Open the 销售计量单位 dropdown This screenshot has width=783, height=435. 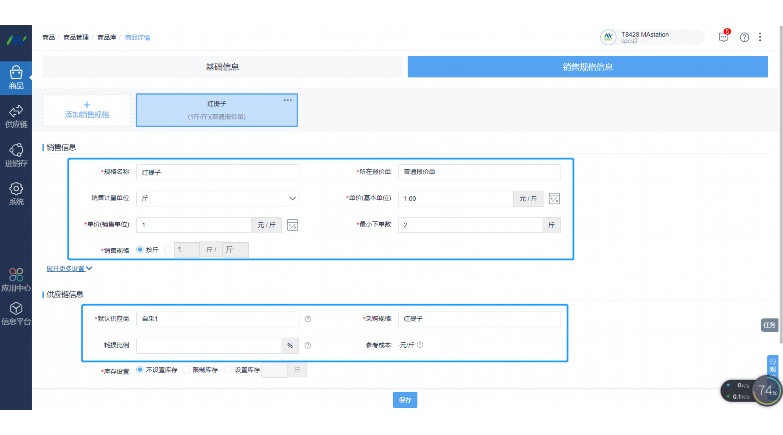pyautogui.click(x=218, y=198)
